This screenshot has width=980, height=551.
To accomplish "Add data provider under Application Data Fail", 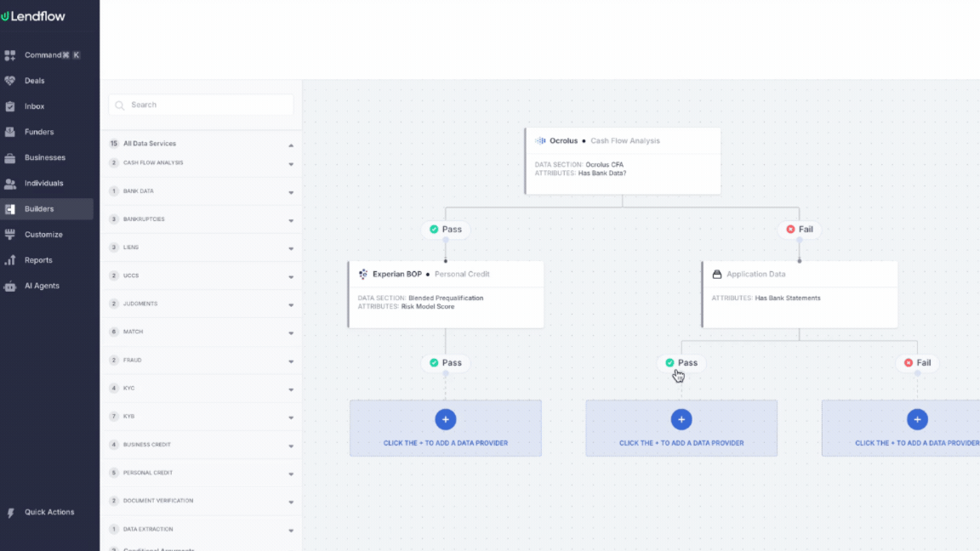I will coord(917,419).
